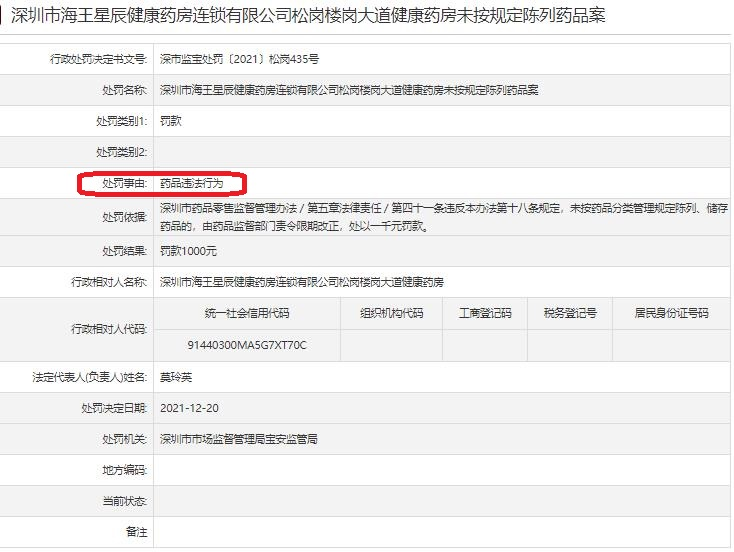The width and height of the screenshot is (734, 552).
Task: Select the representative name 葛玲英
Action: tap(176, 377)
